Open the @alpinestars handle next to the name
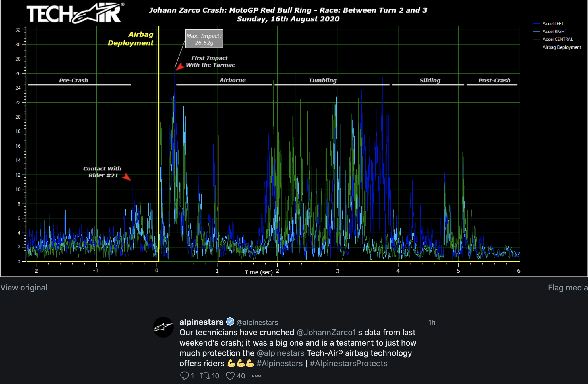588x384 pixels. coord(257,322)
